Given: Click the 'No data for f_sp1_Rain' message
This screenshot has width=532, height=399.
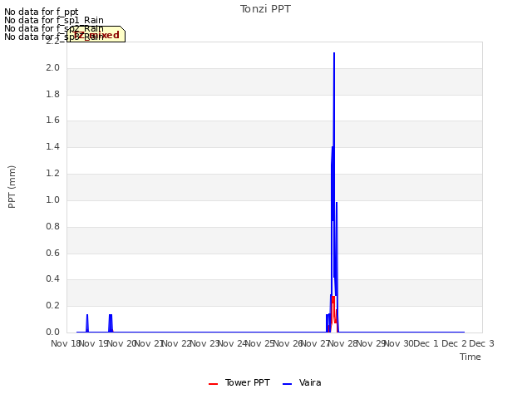Looking at the screenshot, I should [x=54, y=20].
